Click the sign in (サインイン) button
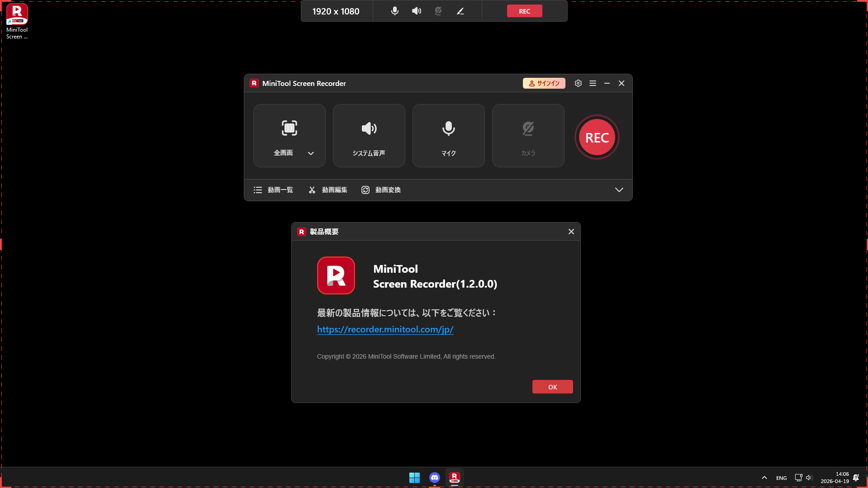Image resolution: width=868 pixels, height=488 pixels. 544,83
